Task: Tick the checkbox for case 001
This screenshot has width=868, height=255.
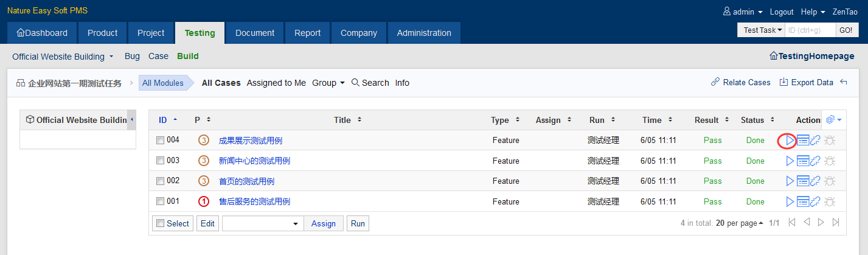Action: 160,201
